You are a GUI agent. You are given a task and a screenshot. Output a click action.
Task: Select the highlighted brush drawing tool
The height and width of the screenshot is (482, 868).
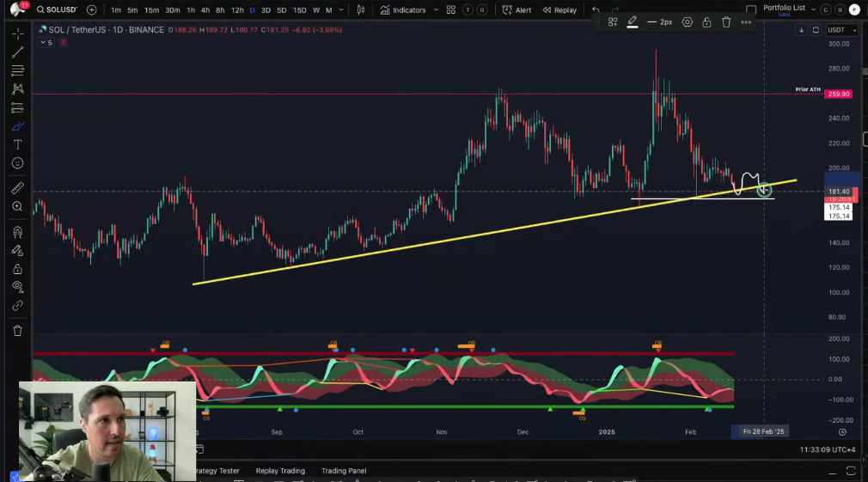[x=18, y=126]
